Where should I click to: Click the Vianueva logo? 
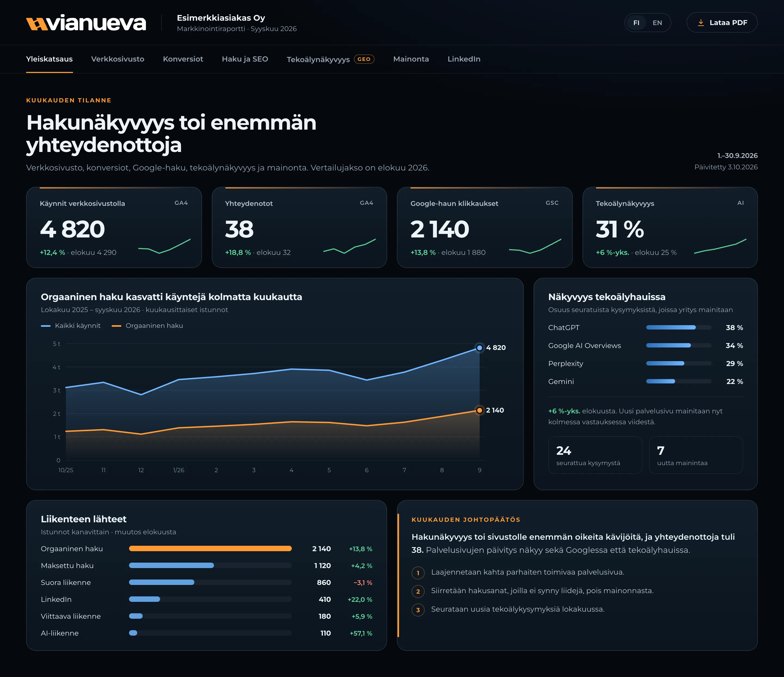click(x=86, y=23)
